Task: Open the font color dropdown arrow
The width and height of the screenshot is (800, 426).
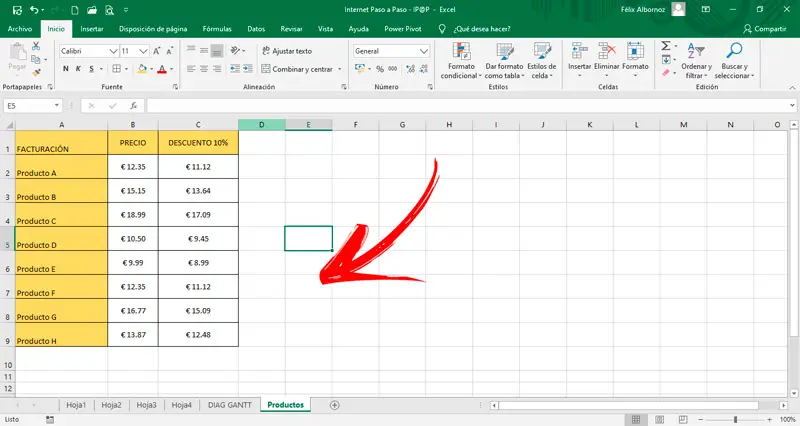Action: (171, 69)
